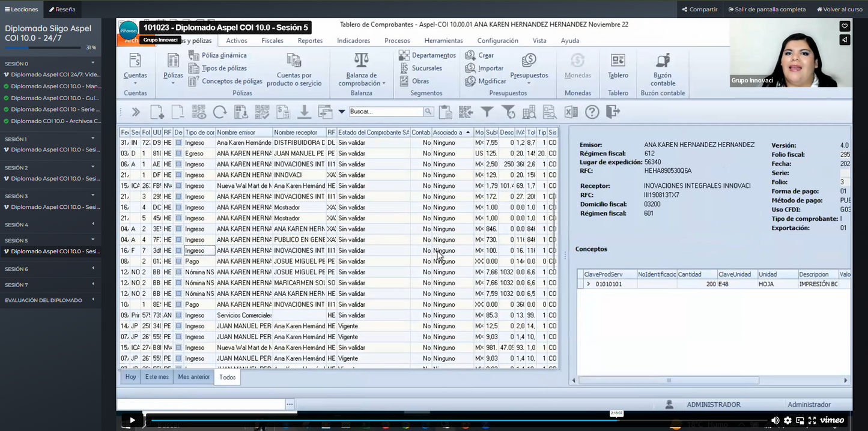Click the download arrow toolbar icon
Image resolution: width=868 pixels, height=431 pixels.
tap(304, 112)
